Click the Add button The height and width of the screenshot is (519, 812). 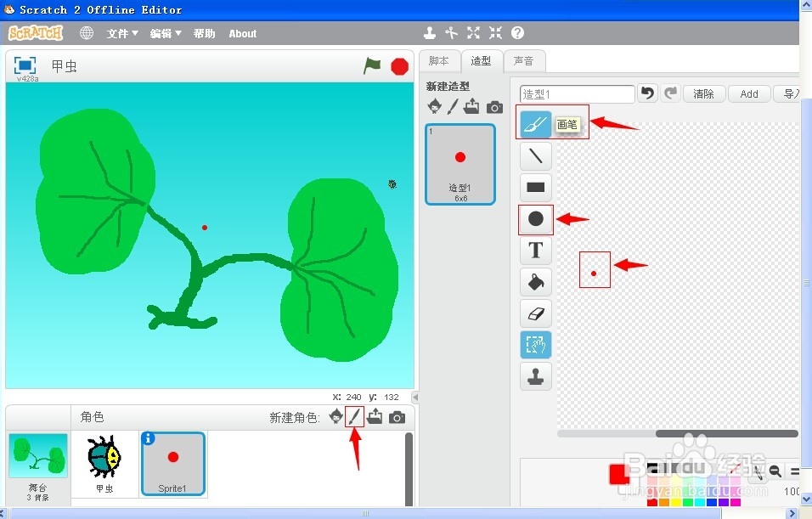coord(749,93)
